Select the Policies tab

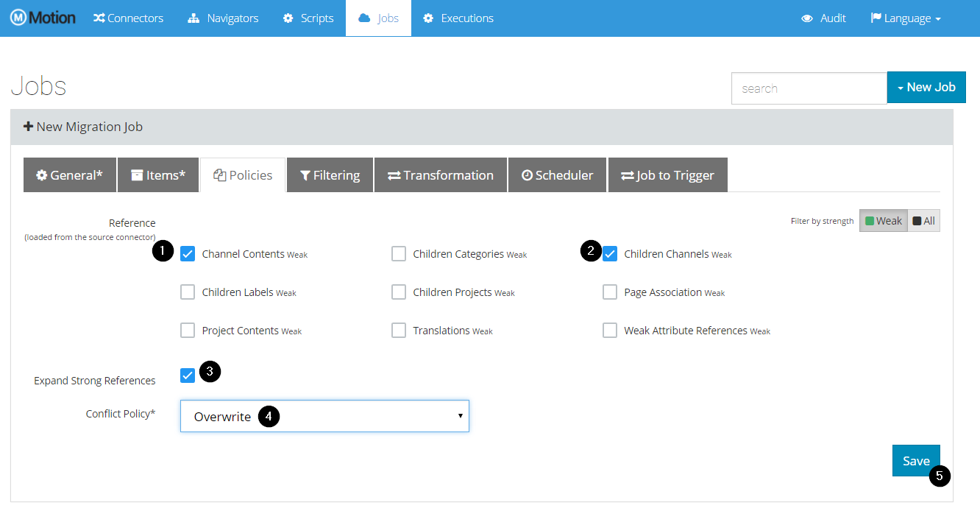tap(243, 175)
